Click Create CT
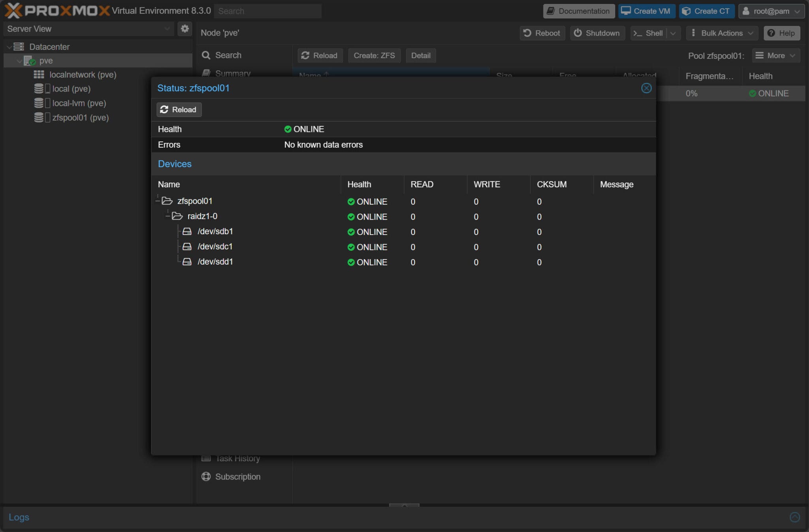Image resolution: width=809 pixels, height=532 pixels. (x=706, y=11)
